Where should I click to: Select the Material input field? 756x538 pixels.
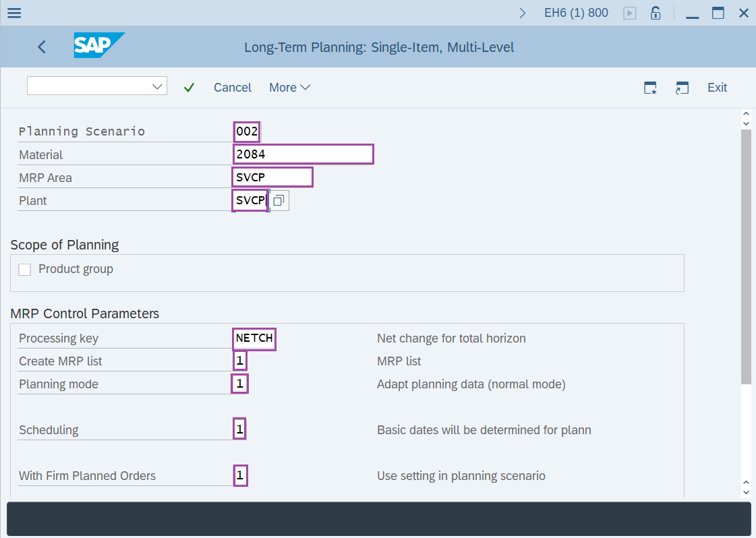(x=303, y=154)
